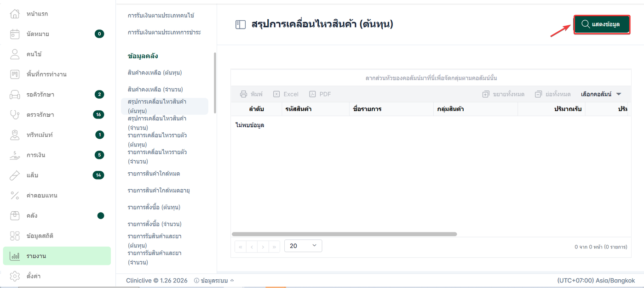The width and height of the screenshot is (644, 288).
Task: Open report รายการเคลื่อนไหวรายตัว (จำนวน)
Action: click(x=157, y=157)
